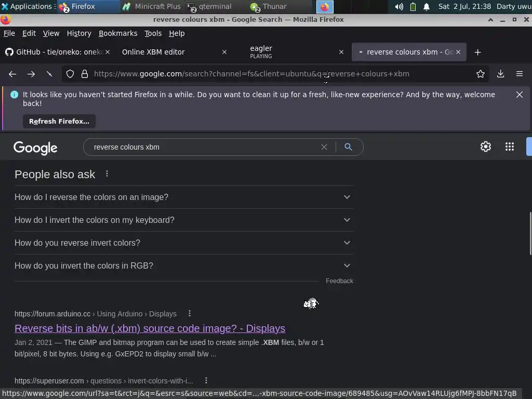Open a new tab with the plus button
The height and width of the screenshot is (399, 532).
[478, 52]
